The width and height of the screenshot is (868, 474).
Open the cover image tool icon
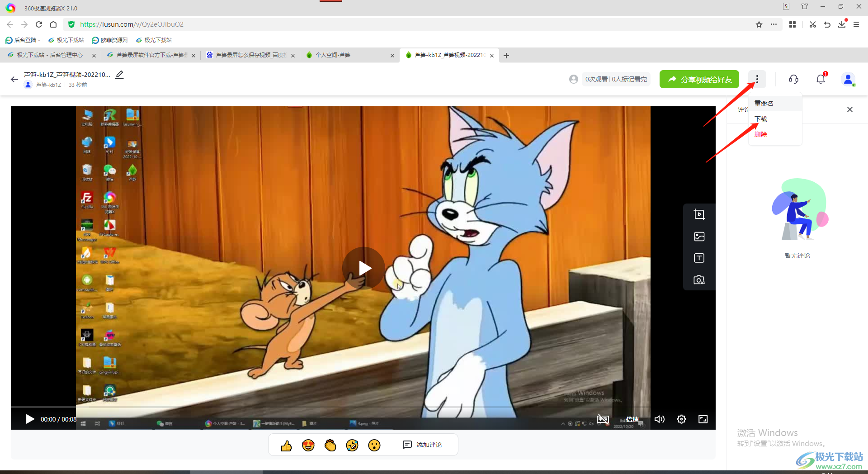pyautogui.click(x=699, y=236)
